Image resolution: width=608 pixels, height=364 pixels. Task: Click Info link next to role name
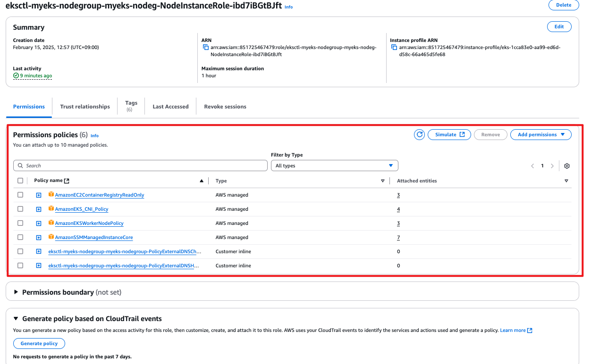(x=288, y=7)
